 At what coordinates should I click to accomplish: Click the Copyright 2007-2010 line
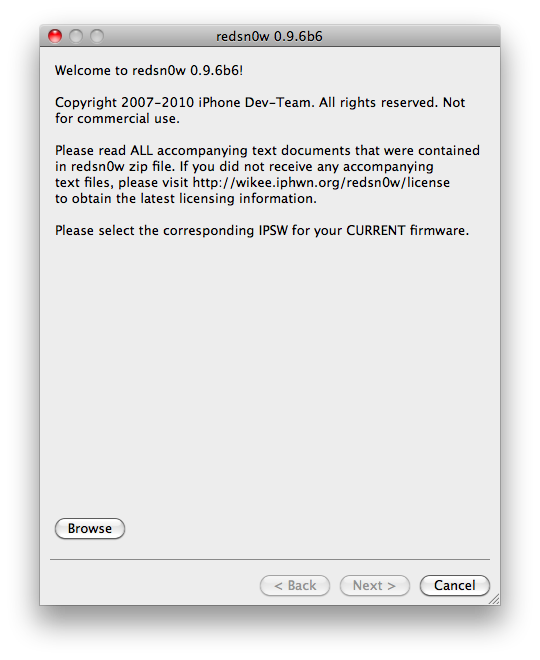coord(260,102)
